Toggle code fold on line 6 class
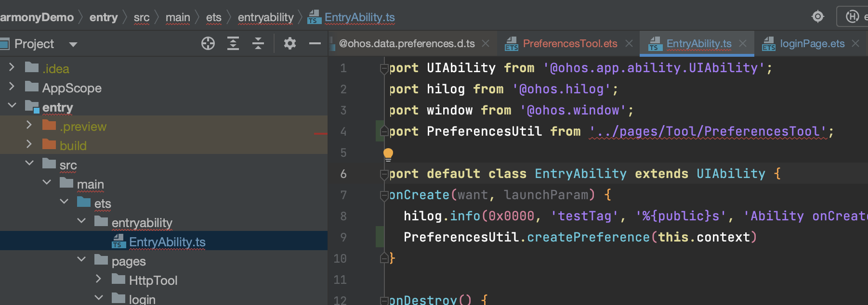Image resolution: width=868 pixels, height=305 pixels. pos(384,174)
